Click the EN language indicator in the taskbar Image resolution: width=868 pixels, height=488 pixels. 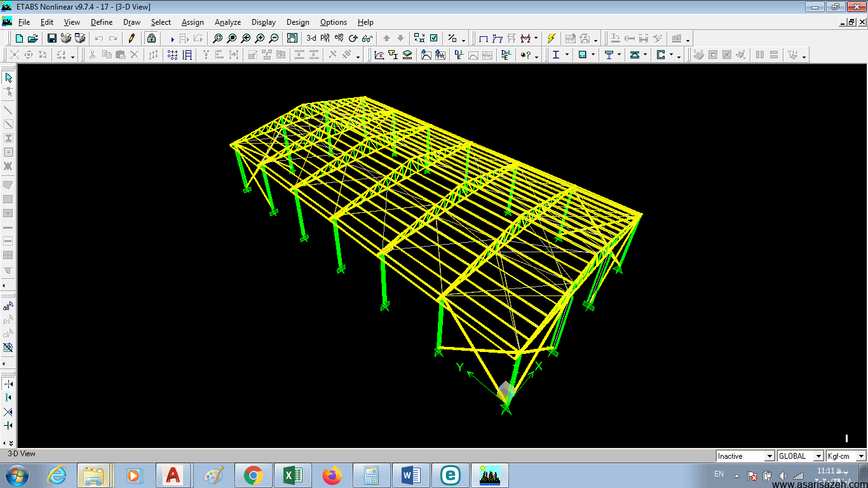(719, 474)
